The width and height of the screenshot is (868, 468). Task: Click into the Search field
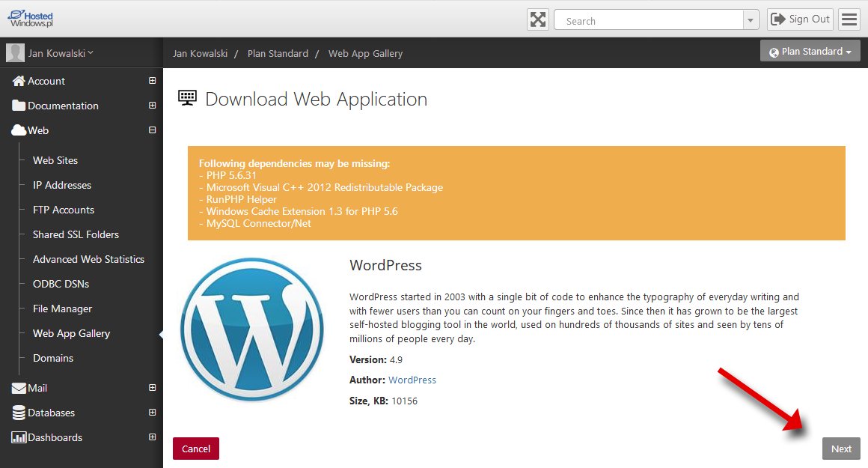(648, 20)
